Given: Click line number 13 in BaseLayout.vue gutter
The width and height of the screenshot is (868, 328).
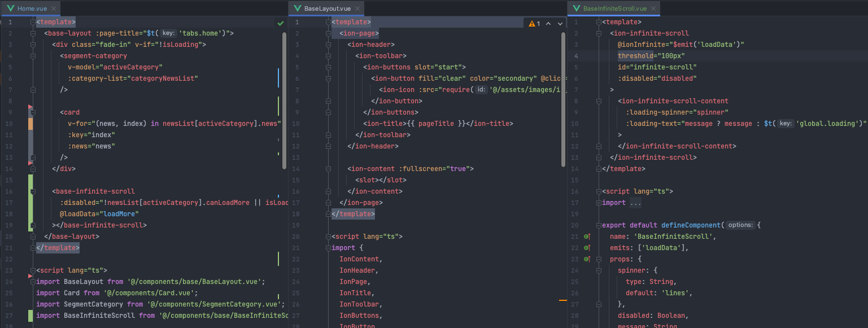Looking at the screenshot, I should pyautogui.click(x=296, y=158).
